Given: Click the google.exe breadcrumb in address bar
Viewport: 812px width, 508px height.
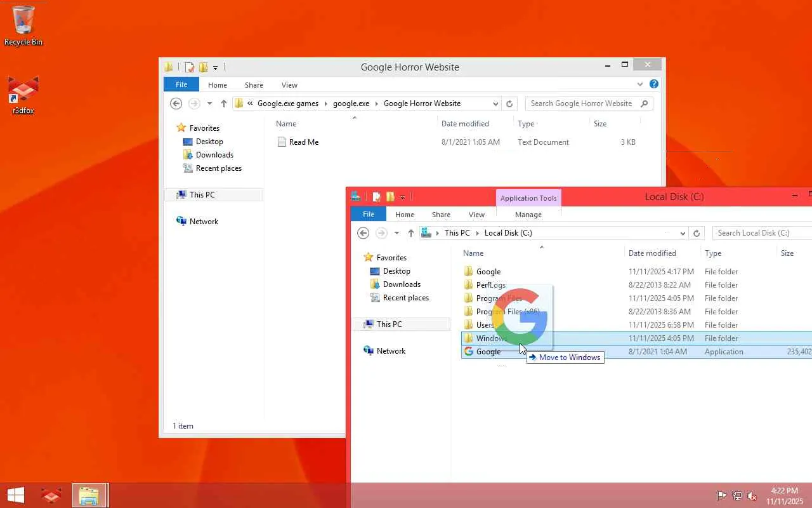Looking at the screenshot, I should (351, 104).
